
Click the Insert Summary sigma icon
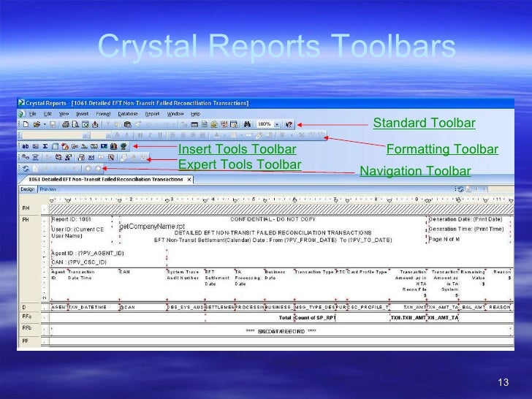point(45,146)
